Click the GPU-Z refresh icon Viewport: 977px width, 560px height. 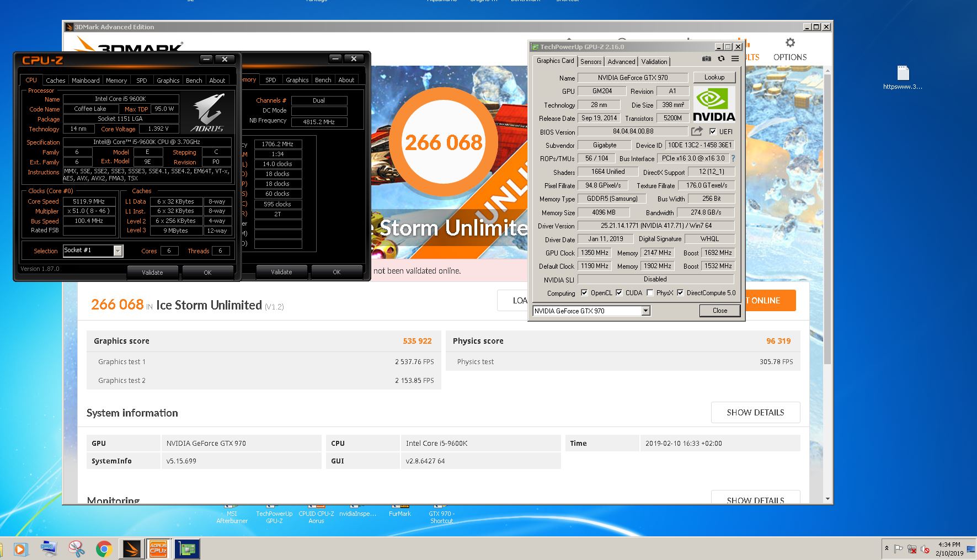(721, 58)
